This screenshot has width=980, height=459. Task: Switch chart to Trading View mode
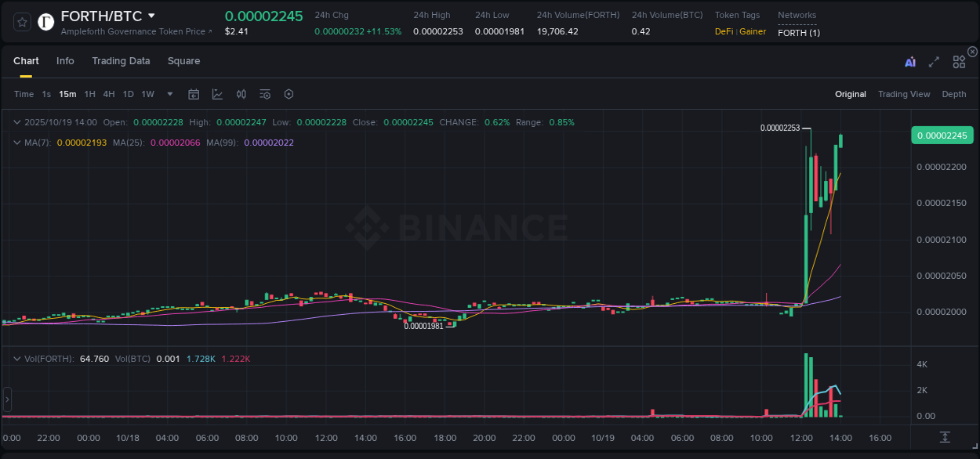[x=904, y=94]
